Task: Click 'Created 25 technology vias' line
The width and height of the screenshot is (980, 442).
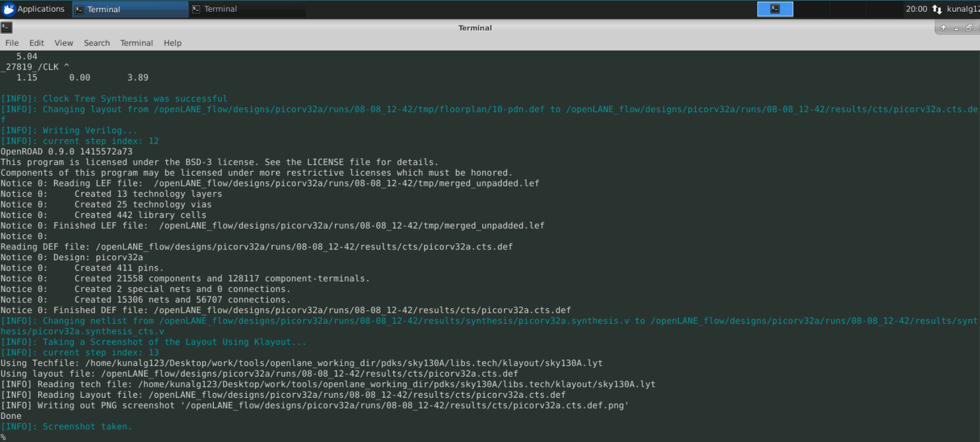Action: pos(106,204)
